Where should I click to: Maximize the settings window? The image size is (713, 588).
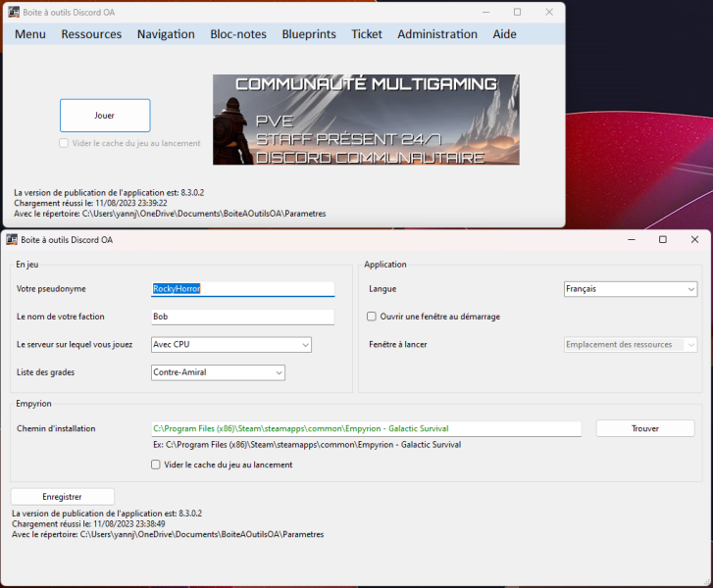coord(663,239)
